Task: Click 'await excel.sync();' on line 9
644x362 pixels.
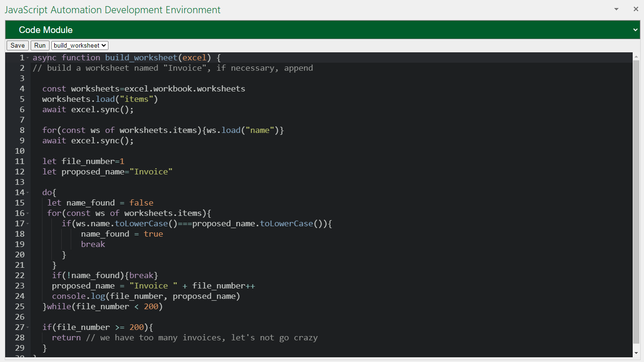Action: coord(88,140)
